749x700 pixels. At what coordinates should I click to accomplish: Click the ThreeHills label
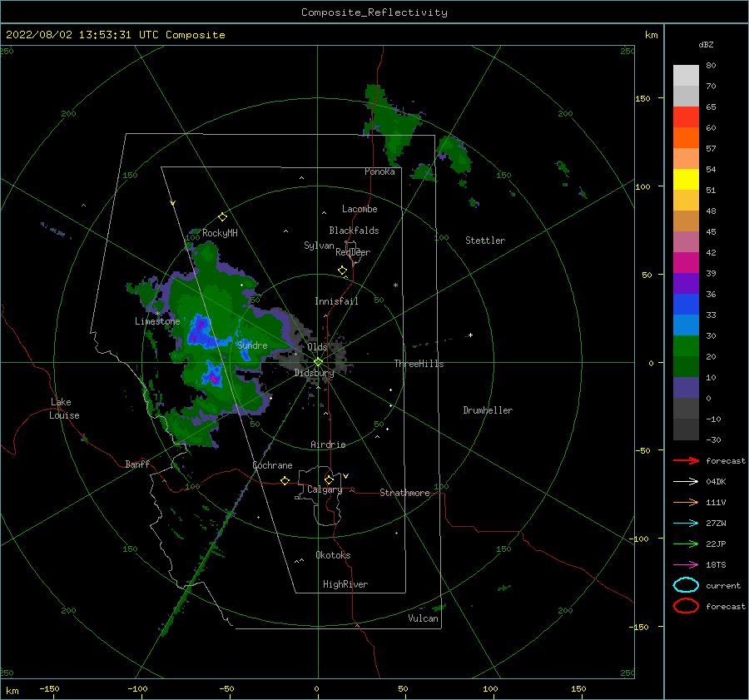tap(419, 364)
